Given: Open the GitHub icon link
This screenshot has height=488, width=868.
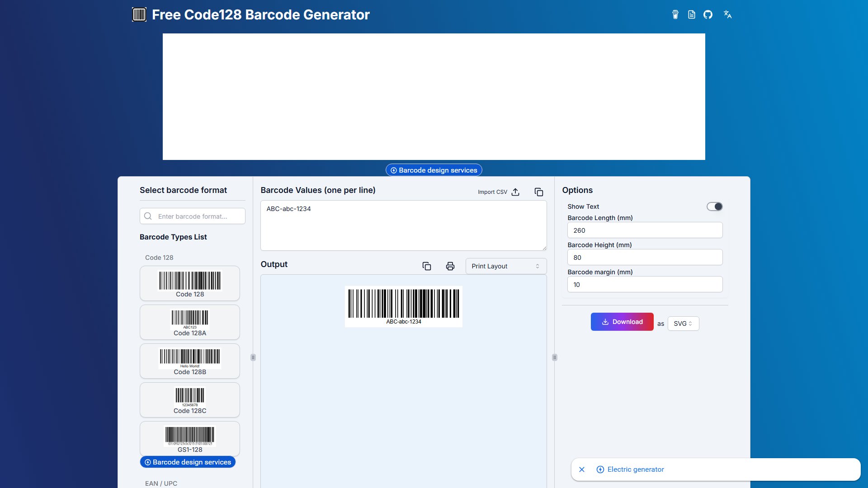Looking at the screenshot, I should [708, 14].
